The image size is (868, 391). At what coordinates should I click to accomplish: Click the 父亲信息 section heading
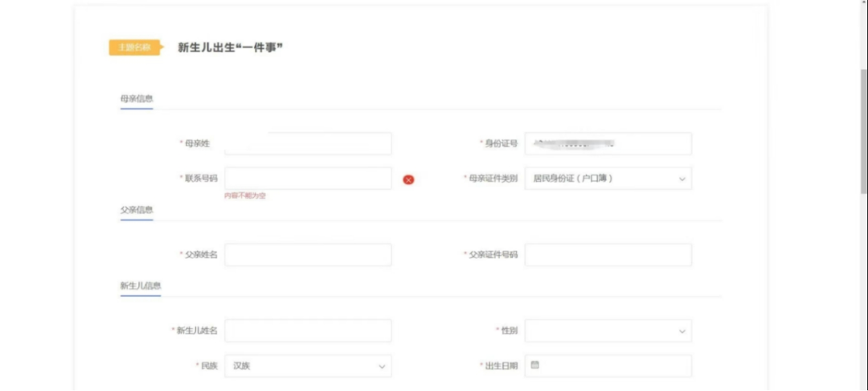pyautogui.click(x=137, y=210)
